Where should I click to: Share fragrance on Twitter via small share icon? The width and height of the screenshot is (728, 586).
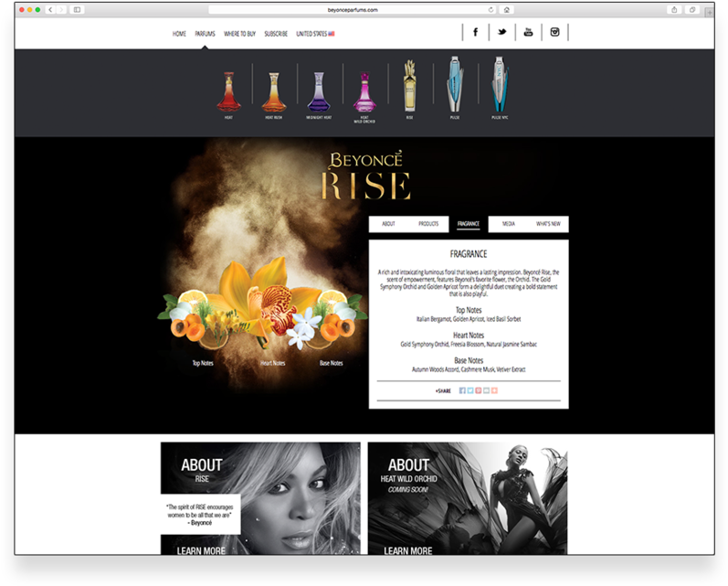pos(470,390)
